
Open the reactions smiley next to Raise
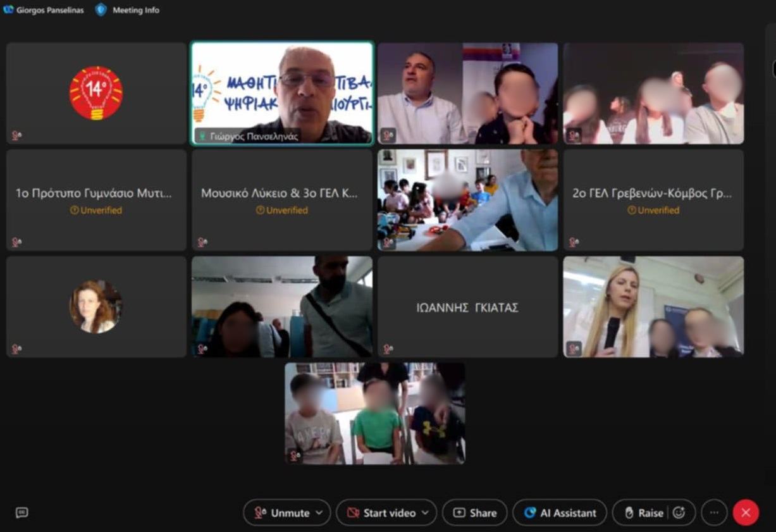[679, 513]
